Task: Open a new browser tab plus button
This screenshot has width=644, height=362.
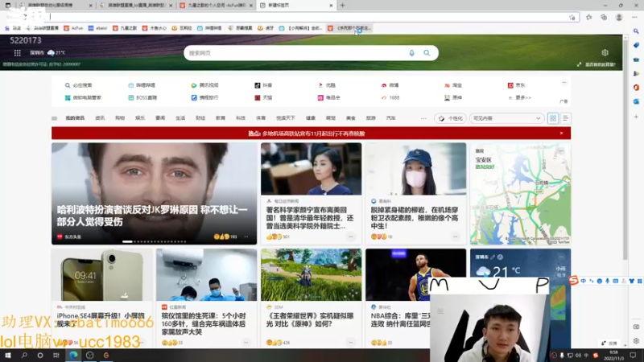Action: tap(343, 6)
